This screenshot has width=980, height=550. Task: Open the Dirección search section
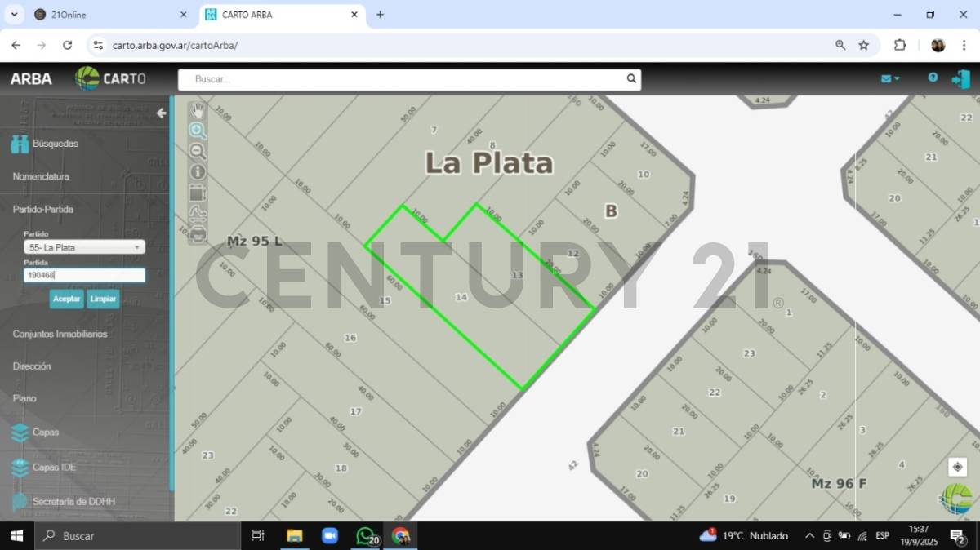point(32,366)
